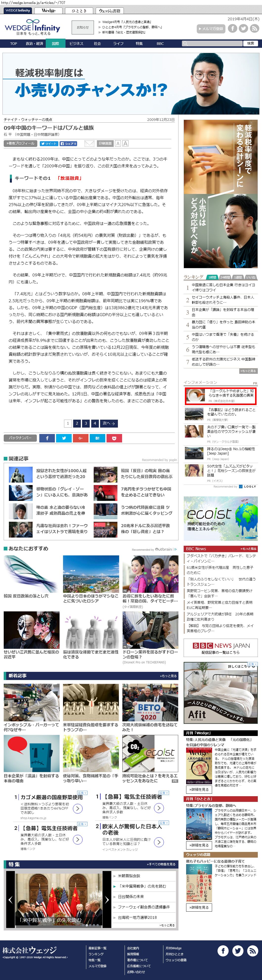This screenshot has width=262, height=980.
Task: Advance feature carousel with right arrow
Action: [107, 900]
